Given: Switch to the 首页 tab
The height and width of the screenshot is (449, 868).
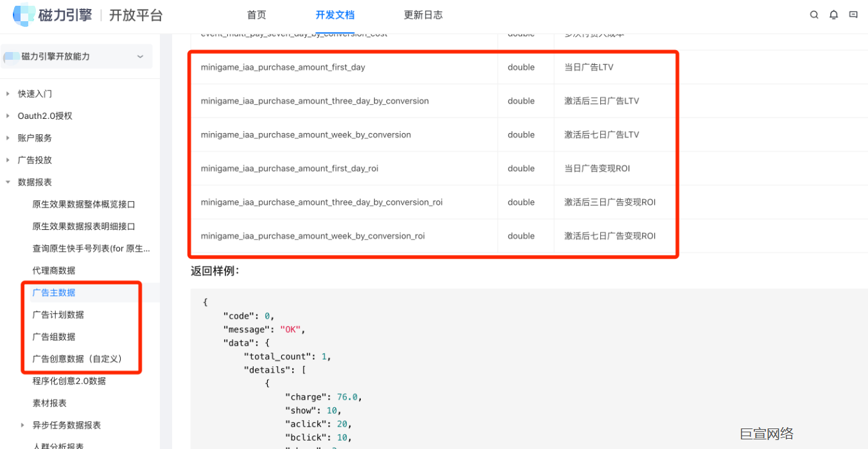Looking at the screenshot, I should [x=256, y=14].
